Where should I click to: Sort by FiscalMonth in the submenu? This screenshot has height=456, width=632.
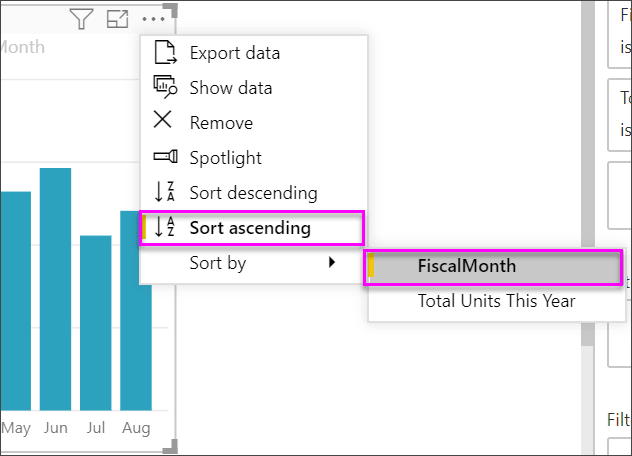[493, 266]
